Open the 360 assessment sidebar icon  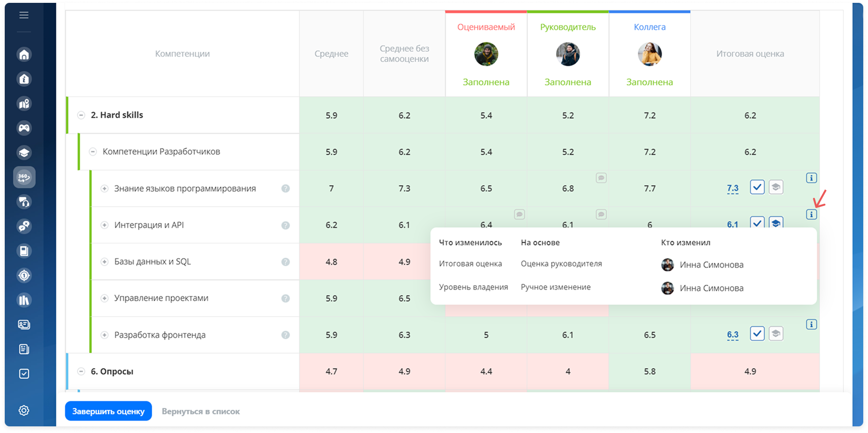[24, 178]
